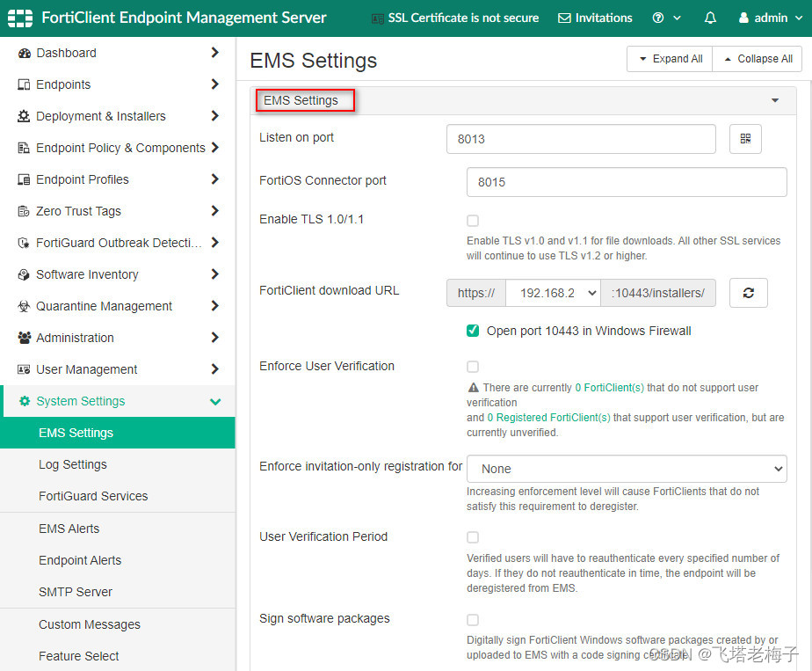
Task: Click the help menu dropdown arrow
Action: click(x=677, y=18)
